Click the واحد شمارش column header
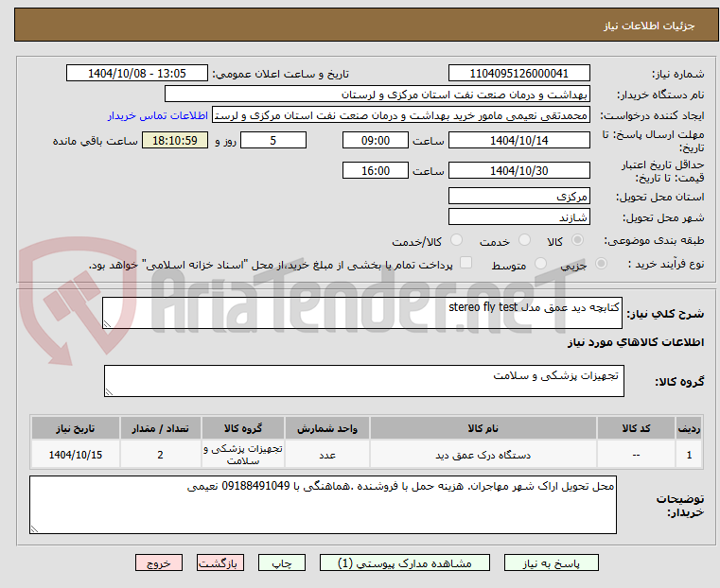The width and height of the screenshot is (720, 588). point(327,428)
